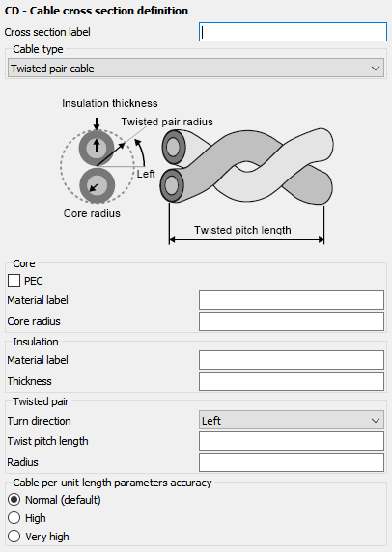Click the Twist pitch length input field
Viewport: 392px width, 552px height.
[292, 441]
